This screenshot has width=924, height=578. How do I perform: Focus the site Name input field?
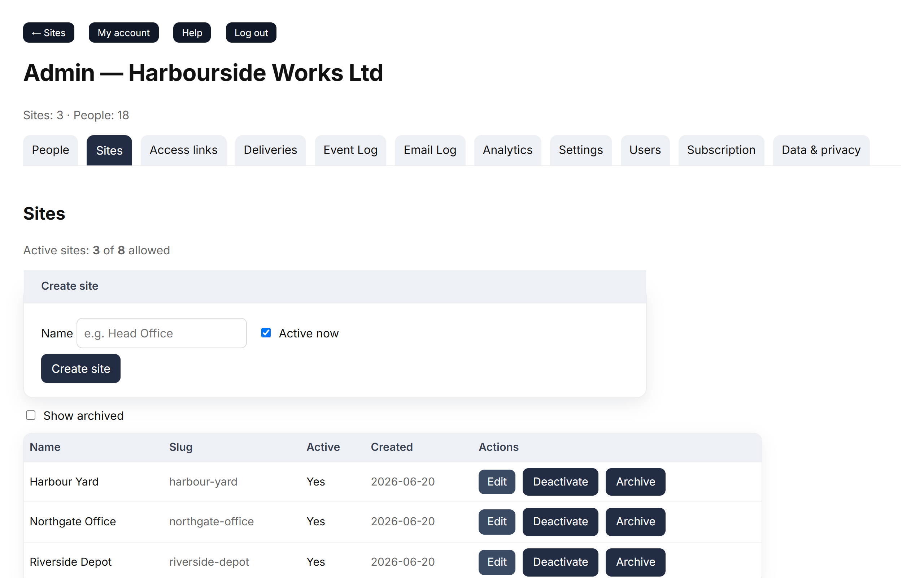click(x=161, y=333)
